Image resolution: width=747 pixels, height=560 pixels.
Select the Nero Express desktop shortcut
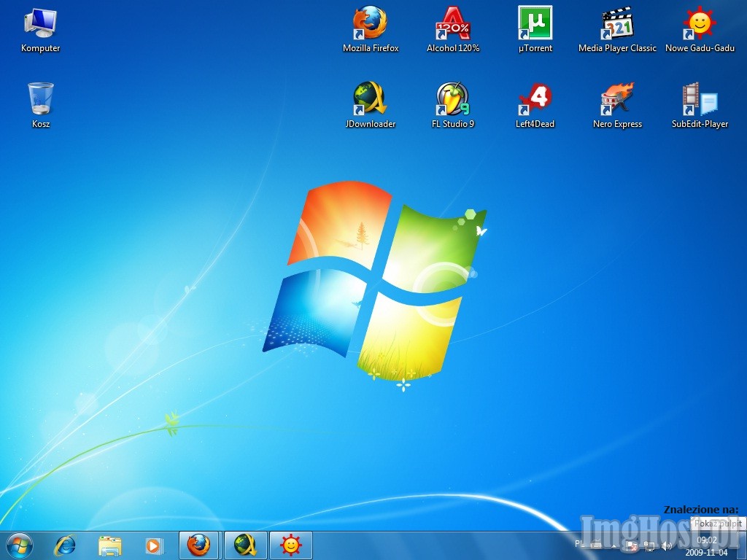tap(617, 105)
